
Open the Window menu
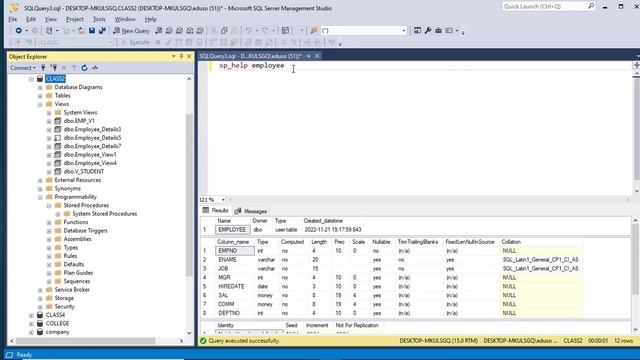click(x=125, y=19)
